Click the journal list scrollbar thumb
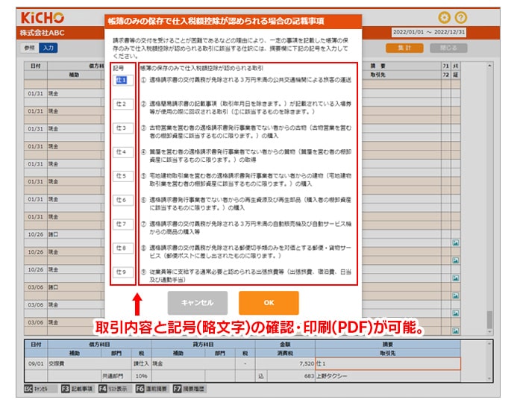Image resolution: width=517 pixels, height=420 pixels. tap(489, 319)
